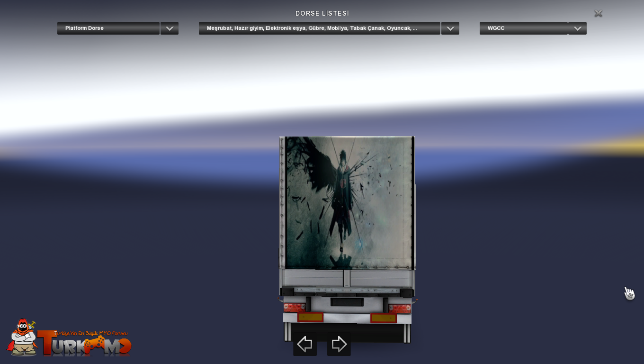Show the next trailer with right arrow
644x364 pixels.
tap(339, 344)
